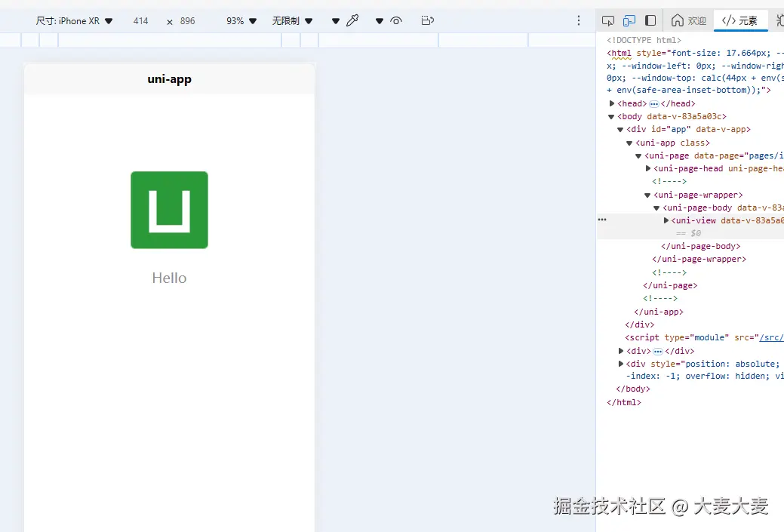Select the <!DOCTYPE html> line
The width and height of the screenshot is (784, 532).
644,40
